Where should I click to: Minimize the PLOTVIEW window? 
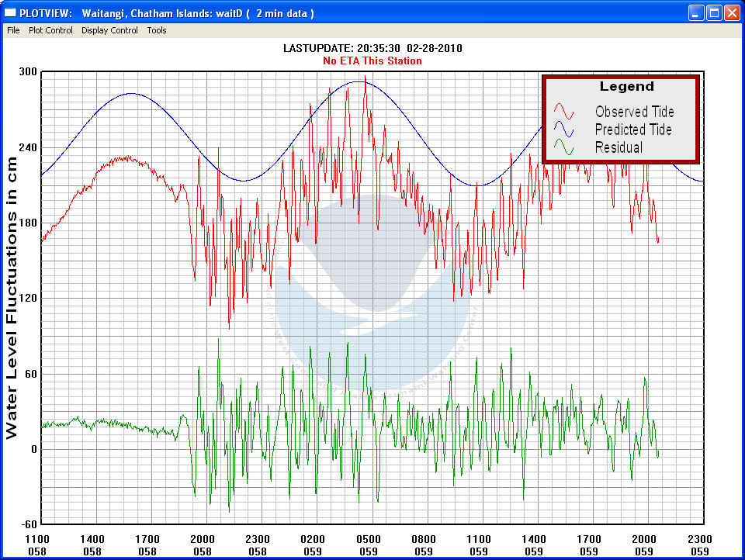tap(696, 12)
